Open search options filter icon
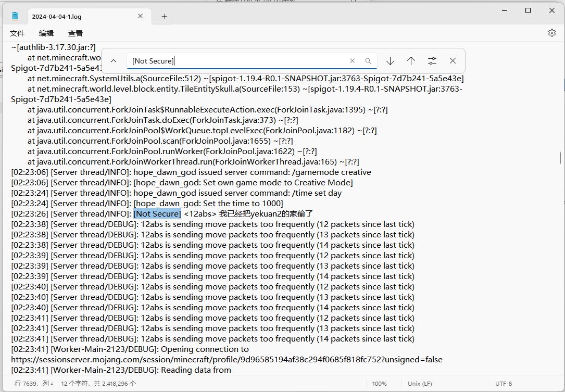The width and height of the screenshot is (565, 392). click(432, 61)
